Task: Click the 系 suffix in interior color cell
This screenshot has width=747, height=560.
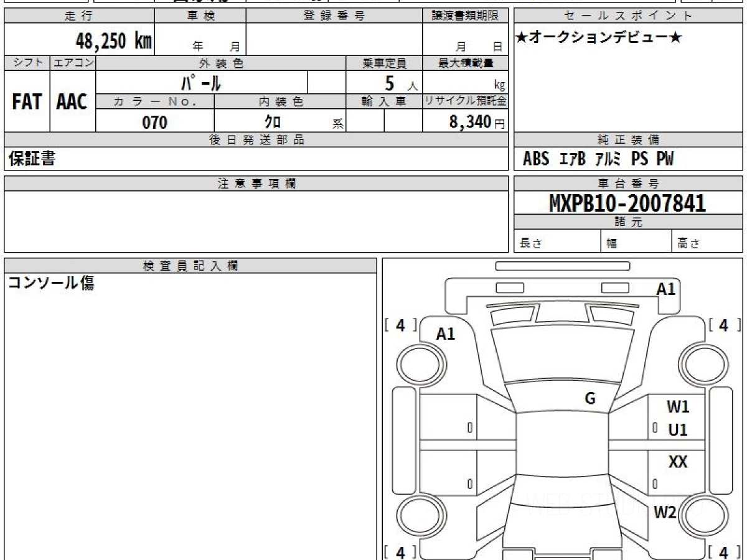Action: coord(337,124)
